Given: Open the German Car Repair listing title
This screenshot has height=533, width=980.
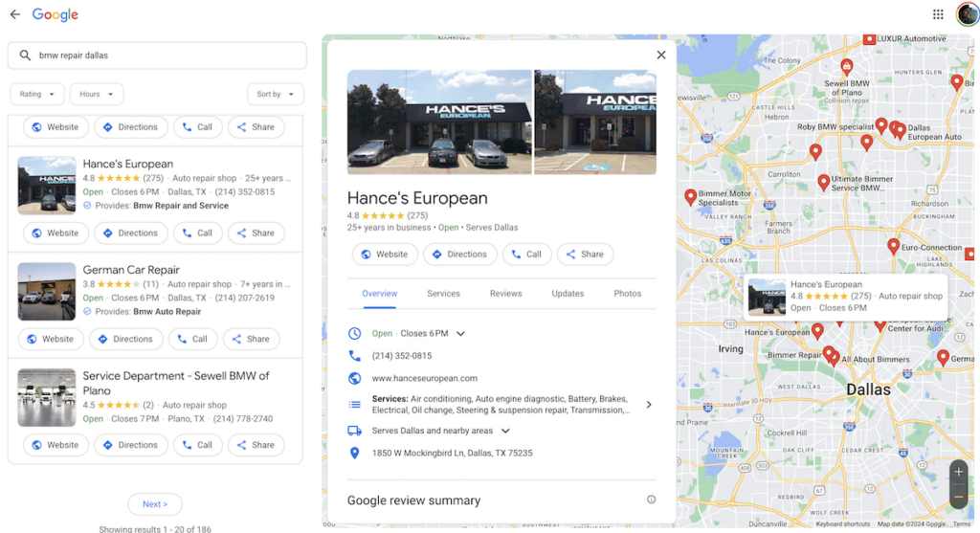Looking at the screenshot, I should [x=131, y=270].
